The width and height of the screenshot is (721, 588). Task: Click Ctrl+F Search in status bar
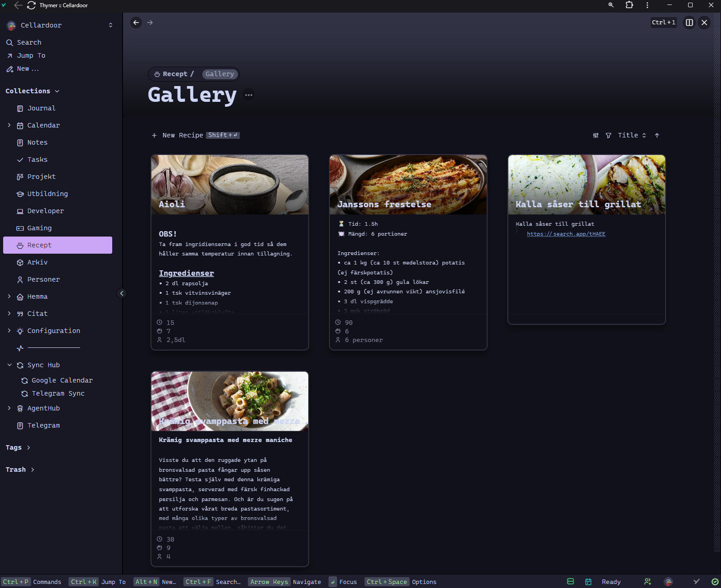tap(213, 582)
